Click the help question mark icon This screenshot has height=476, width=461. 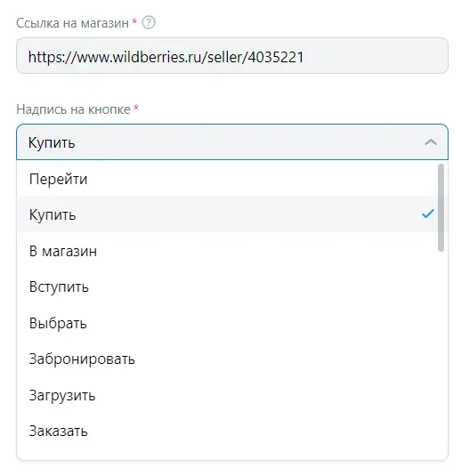[149, 23]
